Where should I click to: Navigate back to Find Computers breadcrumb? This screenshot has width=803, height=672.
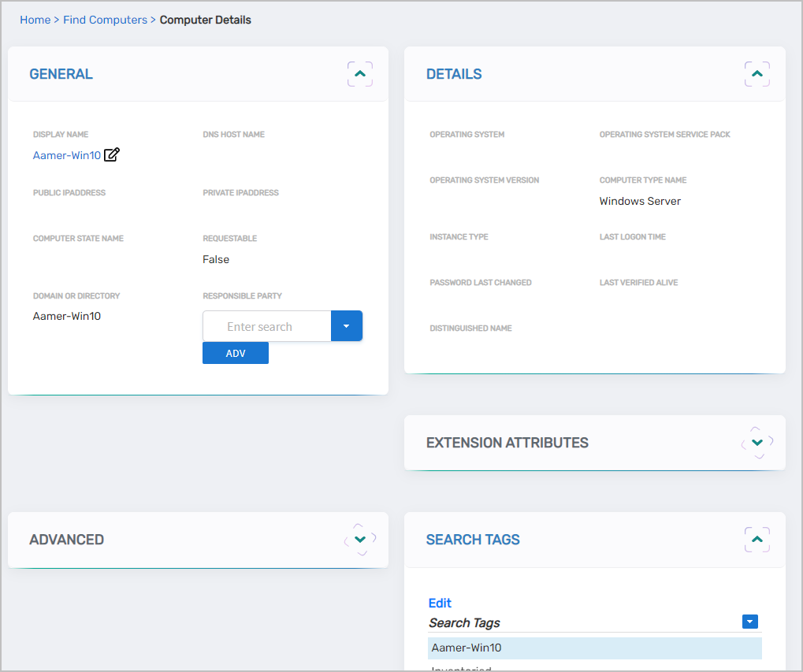click(x=105, y=20)
